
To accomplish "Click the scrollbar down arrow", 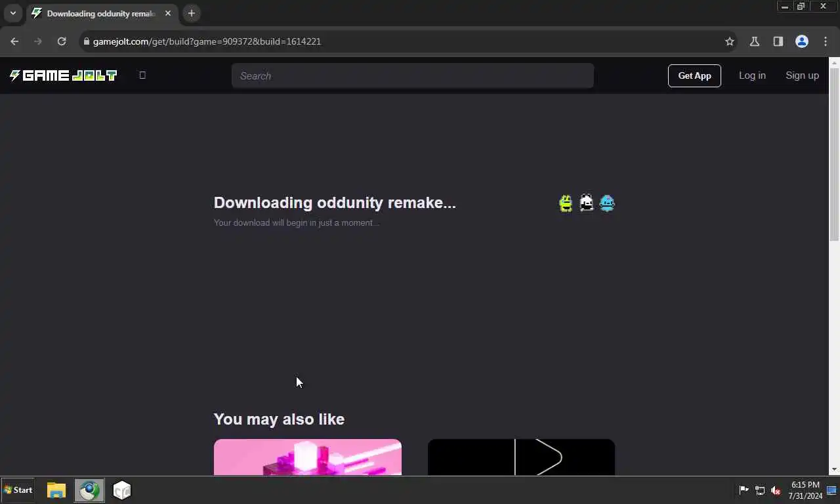I will 834,470.
